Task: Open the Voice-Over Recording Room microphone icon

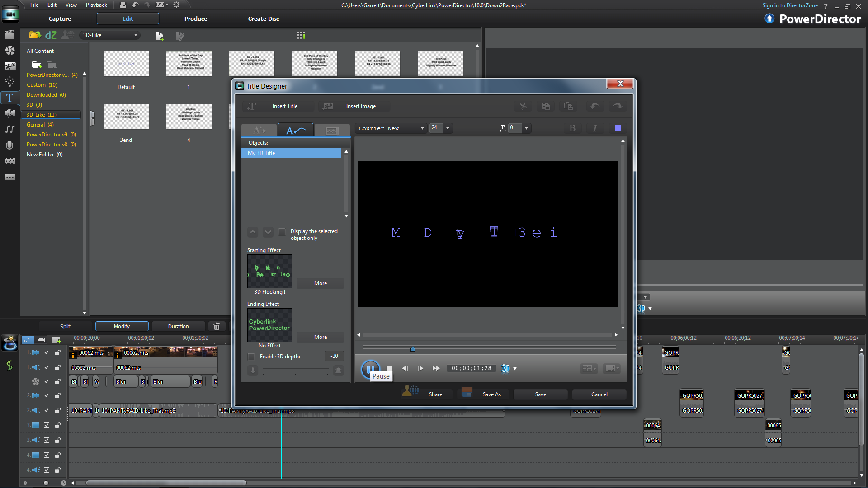Action: 9,145
